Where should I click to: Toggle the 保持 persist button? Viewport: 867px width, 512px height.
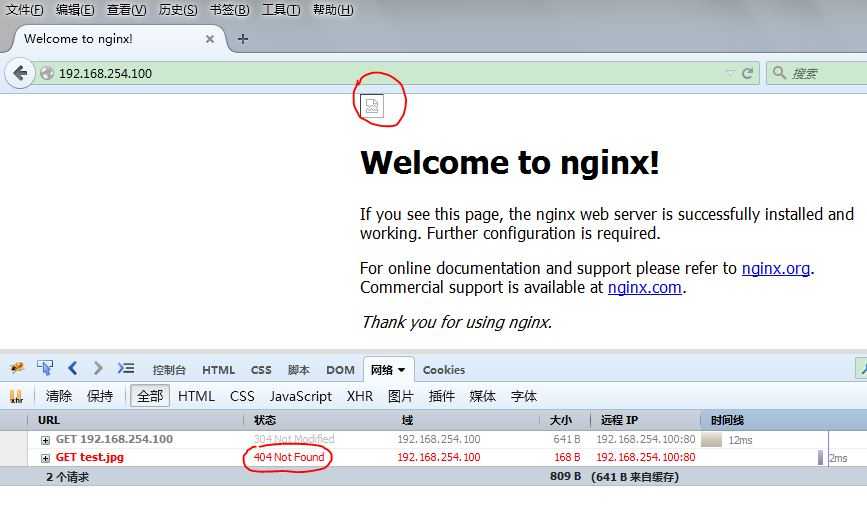[100, 396]
